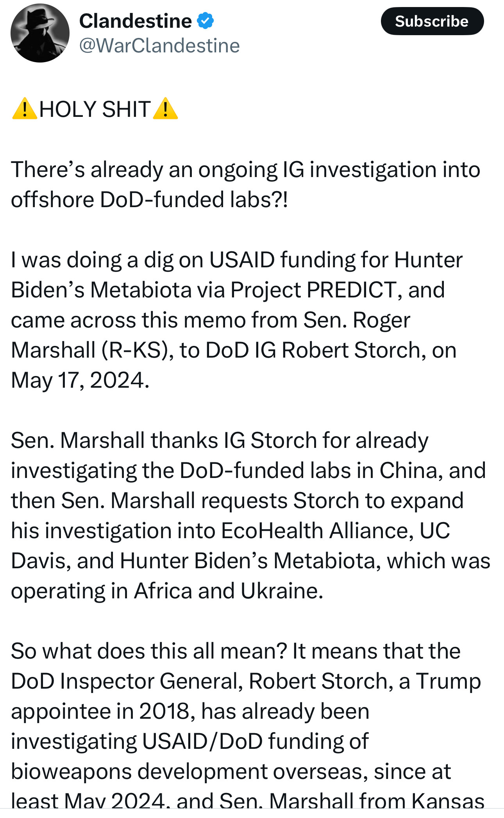Open the Clandestine profile avatar

click(40, 33)
